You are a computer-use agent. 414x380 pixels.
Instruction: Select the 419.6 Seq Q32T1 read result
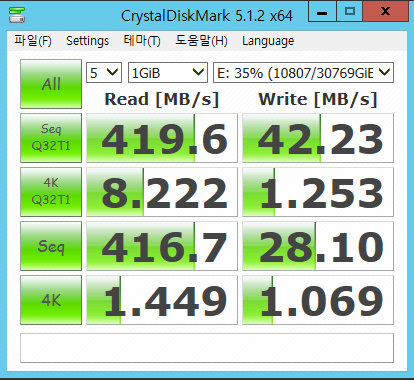coord(162,138)
